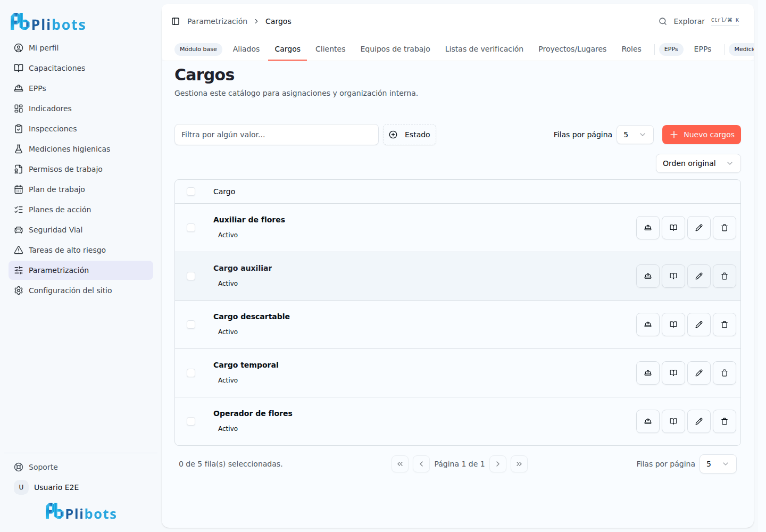Switch to the Clientes tab
Screen dimensions: 766x532
click(330, 49)
